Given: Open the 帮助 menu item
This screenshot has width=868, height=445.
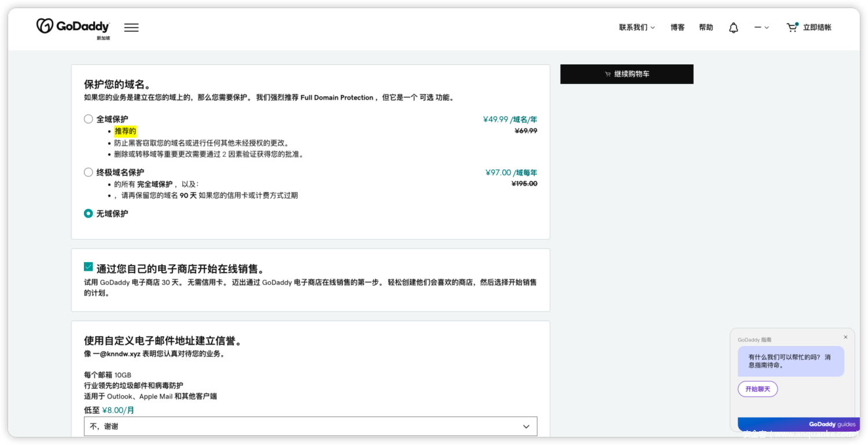Looking at the screenshot, I should click(706, 28).
